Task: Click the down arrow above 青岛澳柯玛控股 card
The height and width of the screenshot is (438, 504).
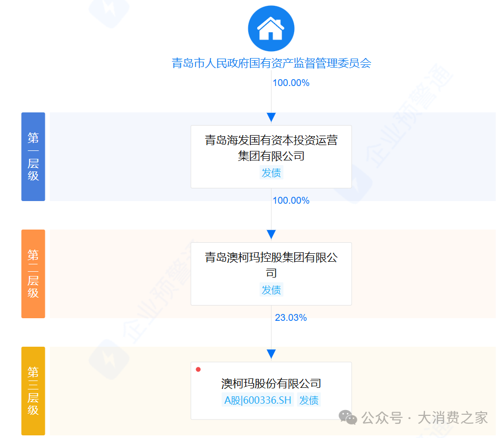Action: (x=272, y=235)
